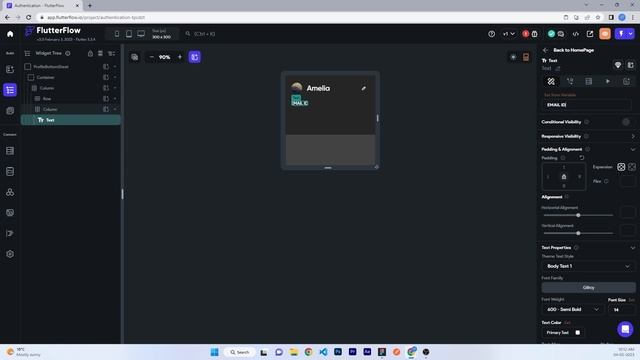Click the Flex value field

point(627,181)
